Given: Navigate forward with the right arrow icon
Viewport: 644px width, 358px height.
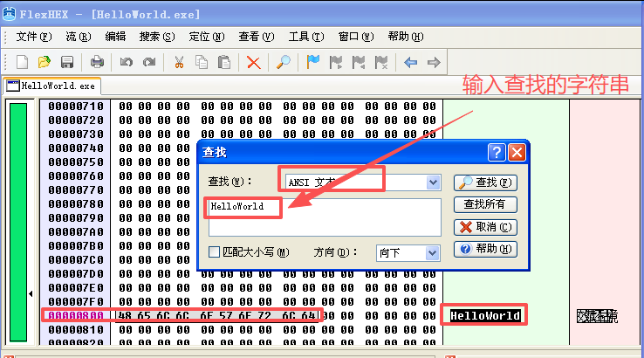Looking at the screenshot, I should click(434, 63).
